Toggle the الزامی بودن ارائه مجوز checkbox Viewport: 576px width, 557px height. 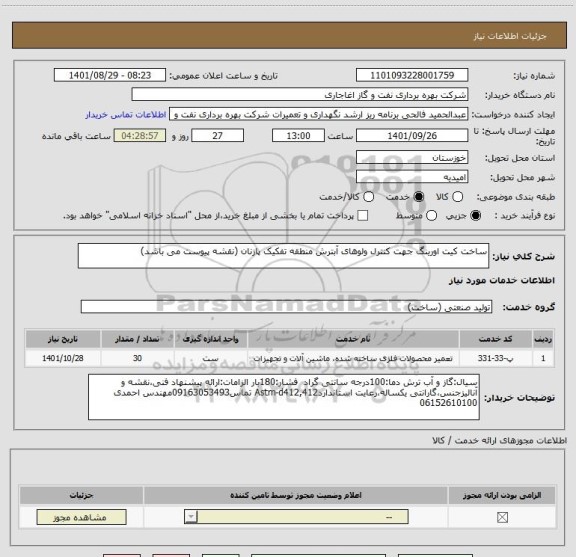(502, 517)
